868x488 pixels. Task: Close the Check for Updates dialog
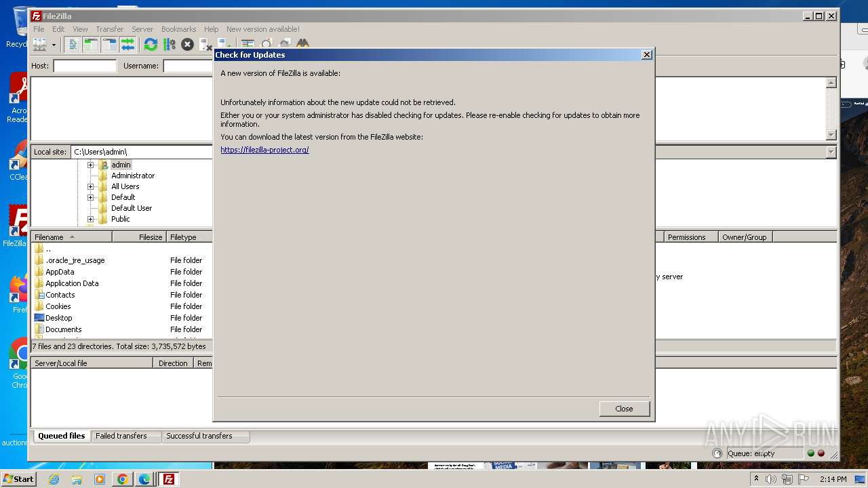(x=624, y=409)
